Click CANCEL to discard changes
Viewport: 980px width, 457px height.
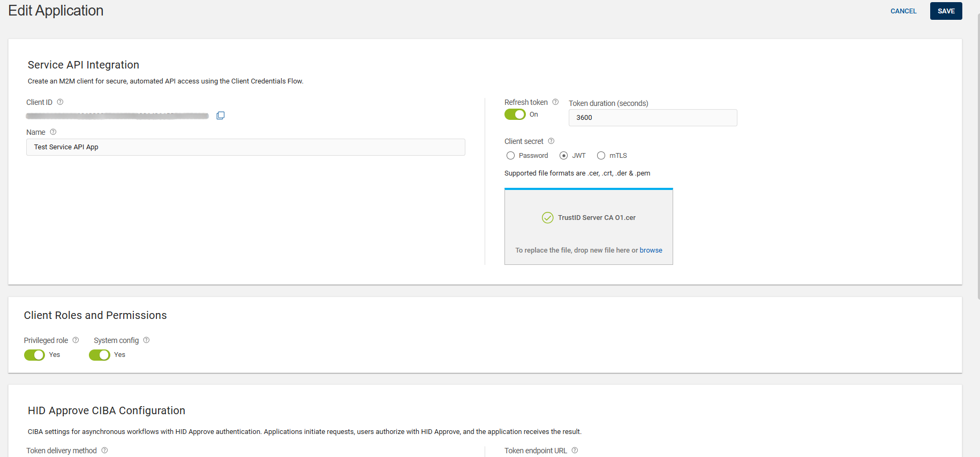903,11
